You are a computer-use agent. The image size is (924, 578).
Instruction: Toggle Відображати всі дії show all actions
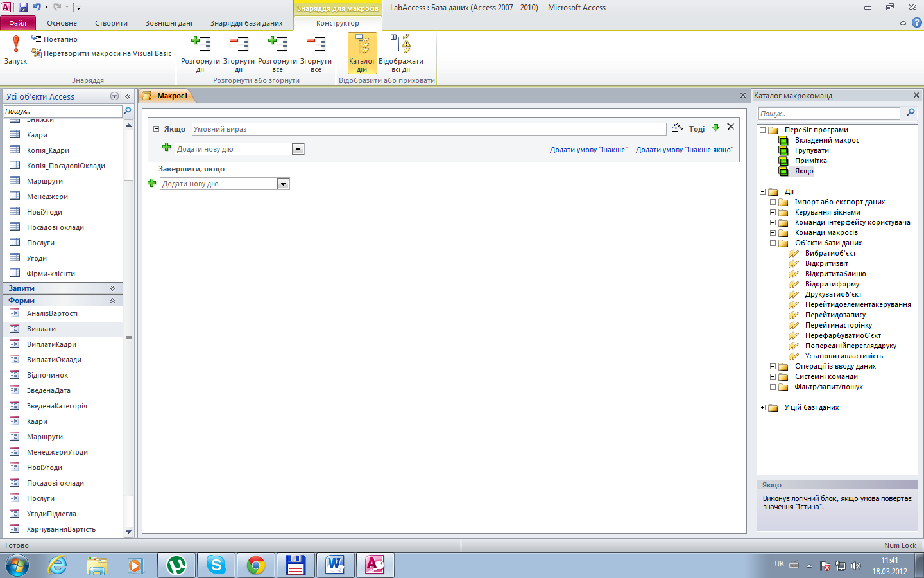click(401, 53)
